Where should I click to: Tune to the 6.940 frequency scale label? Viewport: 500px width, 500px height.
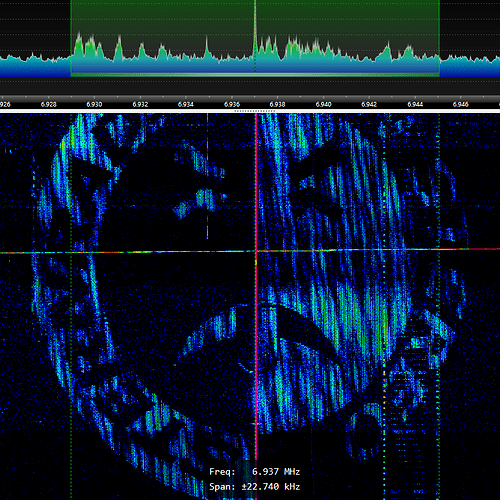point(323,104)
